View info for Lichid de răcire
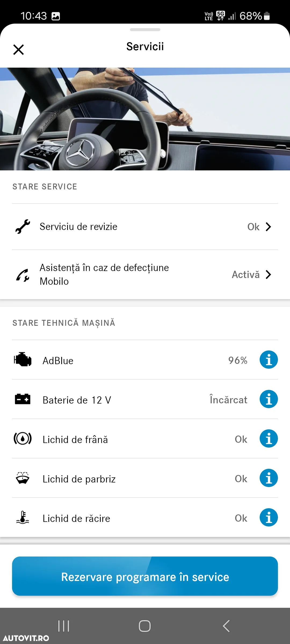The image size is (290, 644). click(269, 517)
